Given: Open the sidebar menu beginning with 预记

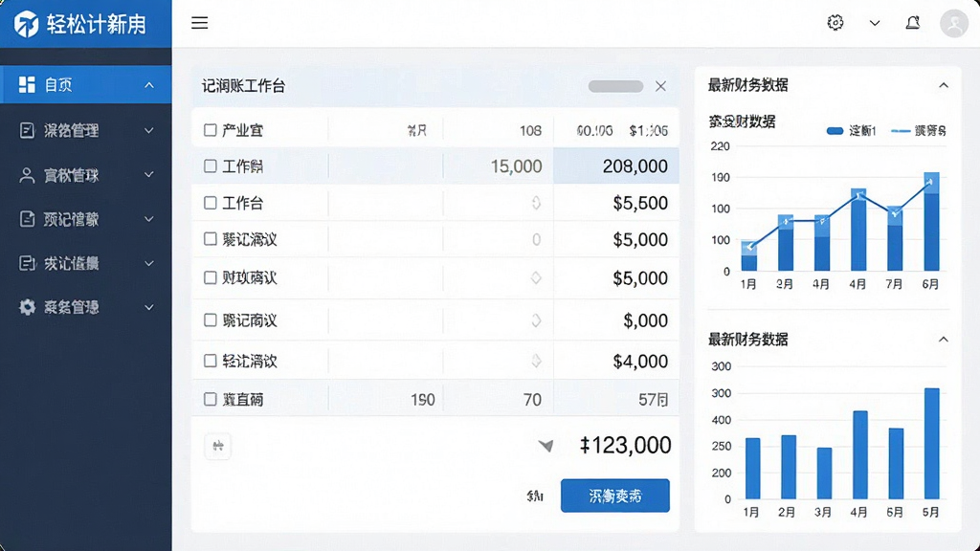Looking at the screenshot, I should pos(85,219).
